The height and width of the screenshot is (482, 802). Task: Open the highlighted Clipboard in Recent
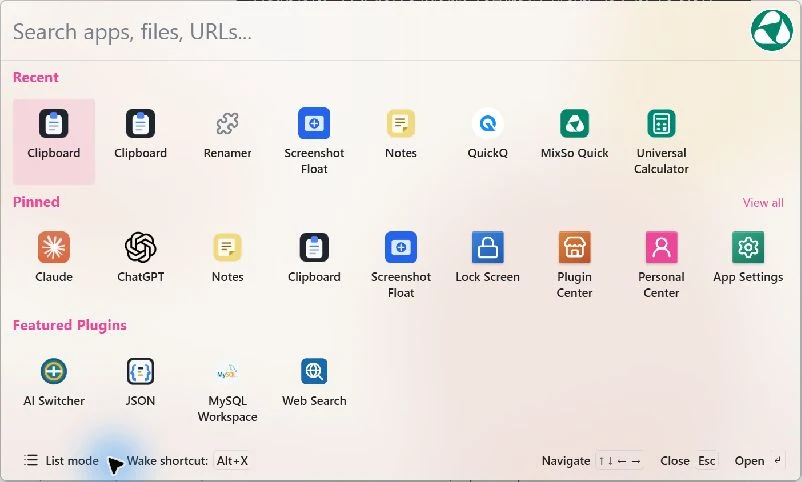click(54, 141)
